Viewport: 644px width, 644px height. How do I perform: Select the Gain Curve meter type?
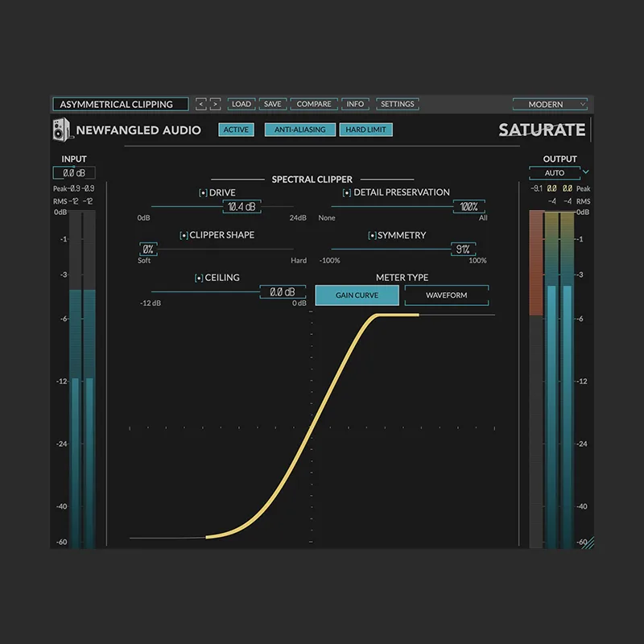357,295
